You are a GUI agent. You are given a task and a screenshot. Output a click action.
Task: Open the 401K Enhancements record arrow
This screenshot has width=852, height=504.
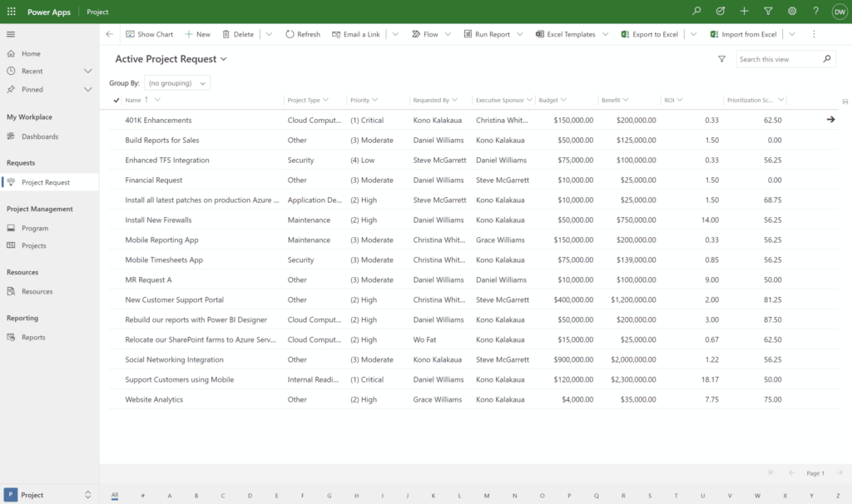click(x=830, y=120)
